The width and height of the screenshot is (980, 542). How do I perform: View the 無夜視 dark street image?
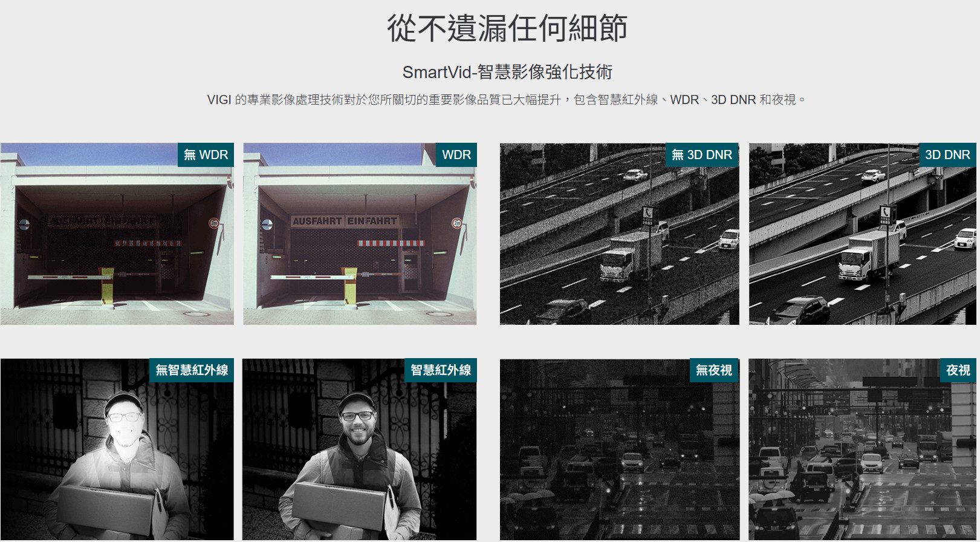619,449
